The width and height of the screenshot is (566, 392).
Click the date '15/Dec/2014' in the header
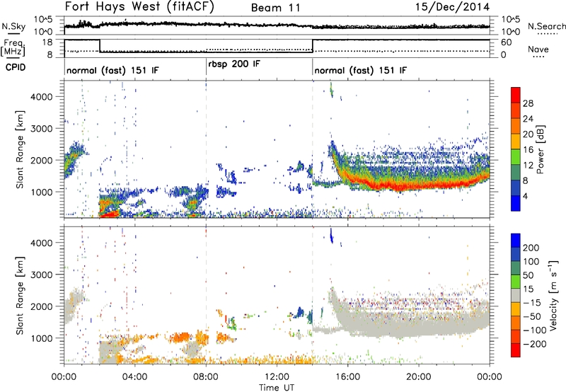[x=452, y=7]
